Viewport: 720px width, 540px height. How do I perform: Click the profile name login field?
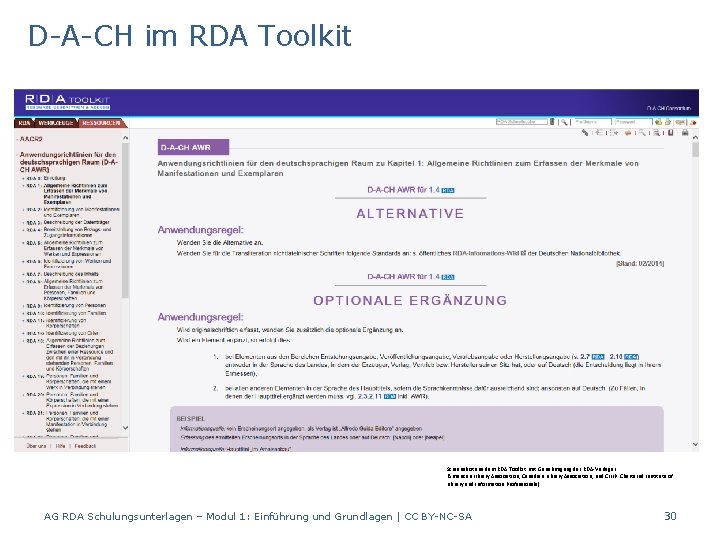(593, 122)
